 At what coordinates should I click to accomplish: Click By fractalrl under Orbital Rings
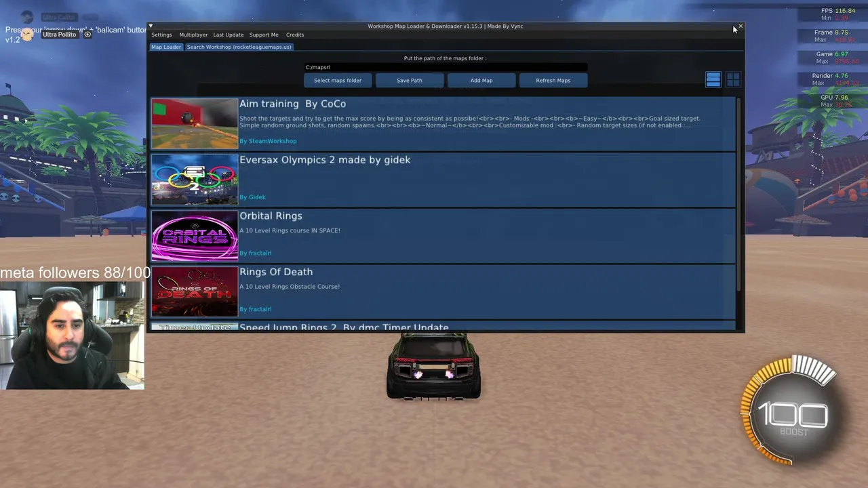coord(255,253)
